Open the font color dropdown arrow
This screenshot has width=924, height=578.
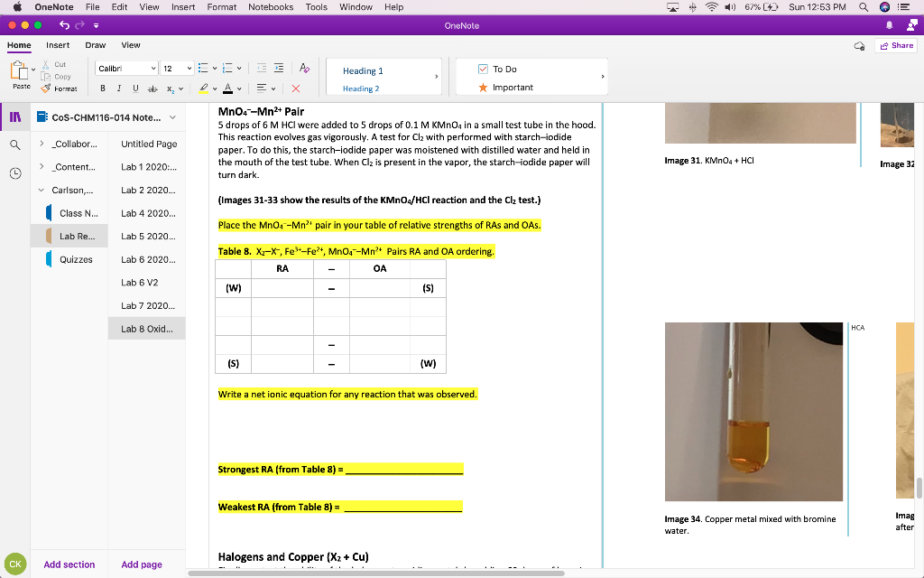239,89
